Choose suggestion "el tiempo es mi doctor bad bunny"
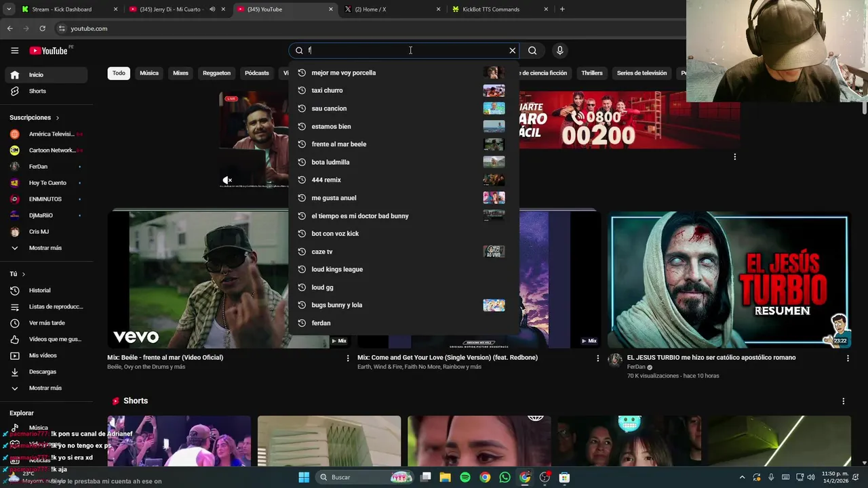Viewport: 868px width, 488px height. pos(403,216)
